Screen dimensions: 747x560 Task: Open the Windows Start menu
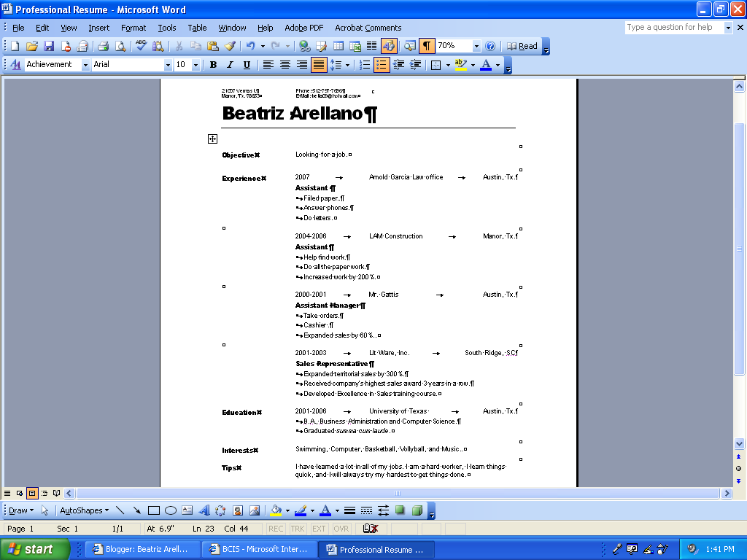pyautogui.click(x=35, y=549)
